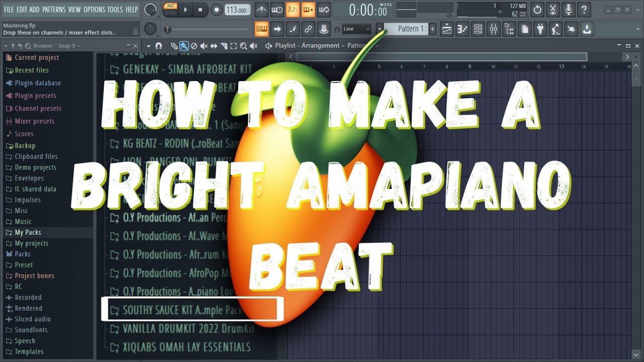The width and height of the screenshot is (644, 362).
Task: Select the playlist Delete tool
Action: point(194,46)
